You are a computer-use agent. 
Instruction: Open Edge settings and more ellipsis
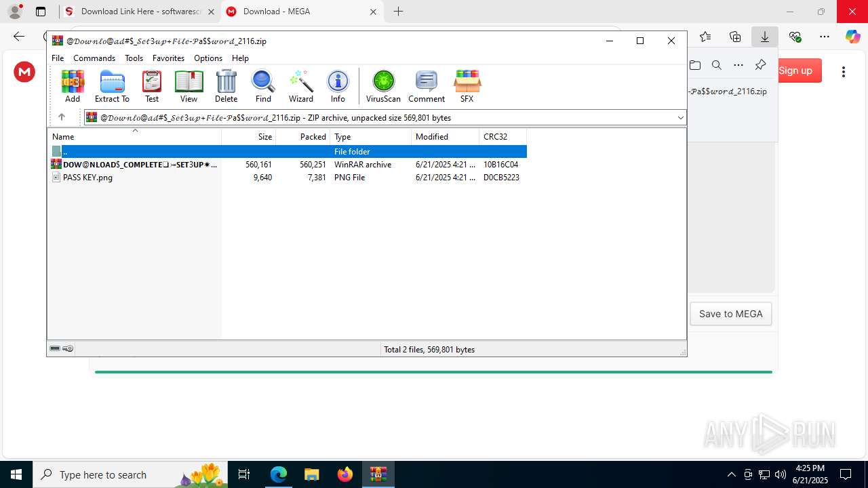pyautogui.click(x=825, y=37)
